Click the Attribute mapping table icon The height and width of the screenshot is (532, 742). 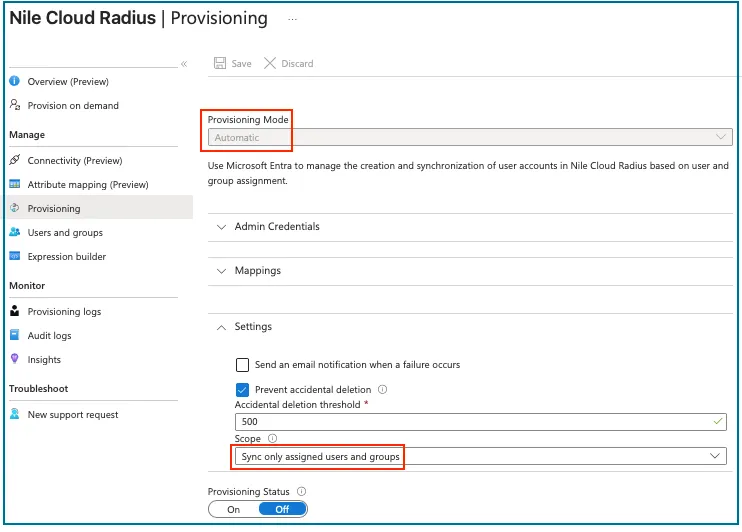(15, 184)
